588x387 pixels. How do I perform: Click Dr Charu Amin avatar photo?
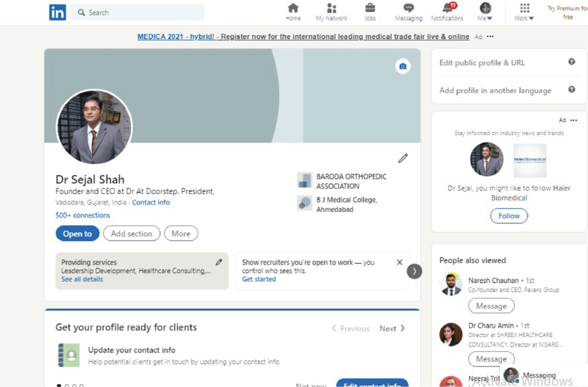pyautogui.click(x=451, y=334)
